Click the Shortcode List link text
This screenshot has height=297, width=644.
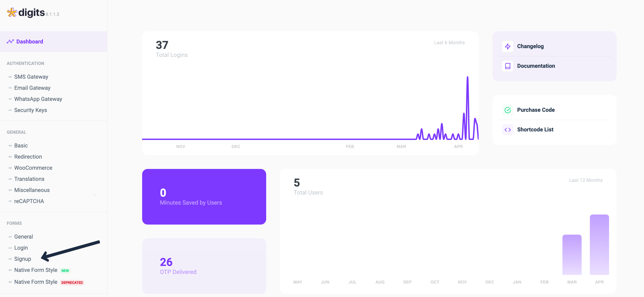coord(535,130)
